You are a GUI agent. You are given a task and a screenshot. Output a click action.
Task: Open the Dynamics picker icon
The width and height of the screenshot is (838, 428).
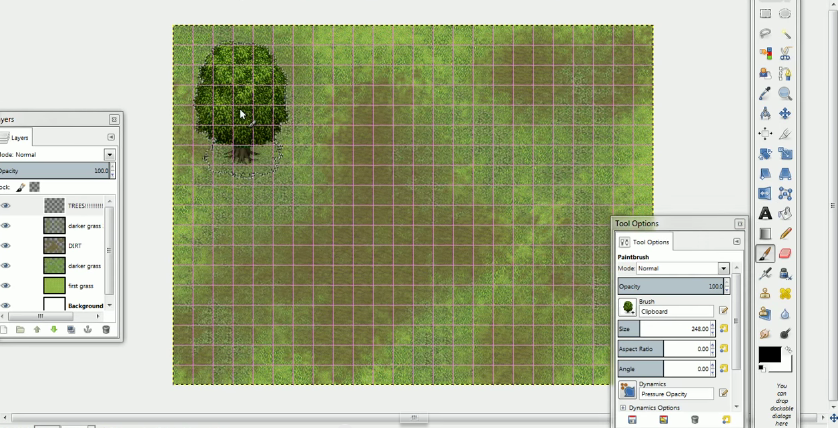coord(627,390)
